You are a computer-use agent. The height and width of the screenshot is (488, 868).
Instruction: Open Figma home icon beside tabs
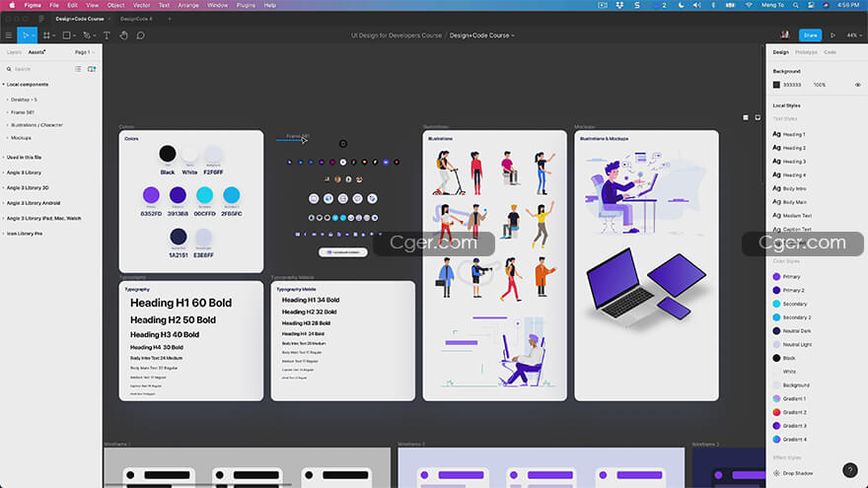[41, 19]
